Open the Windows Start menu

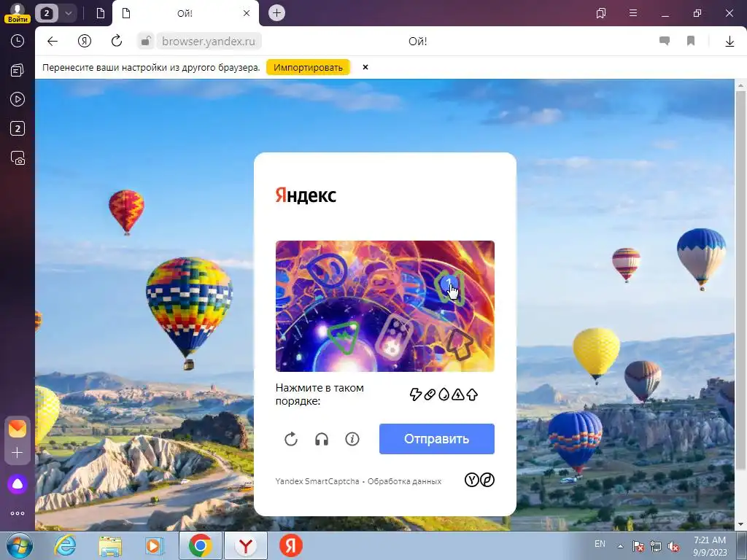(x=19, y=545)
